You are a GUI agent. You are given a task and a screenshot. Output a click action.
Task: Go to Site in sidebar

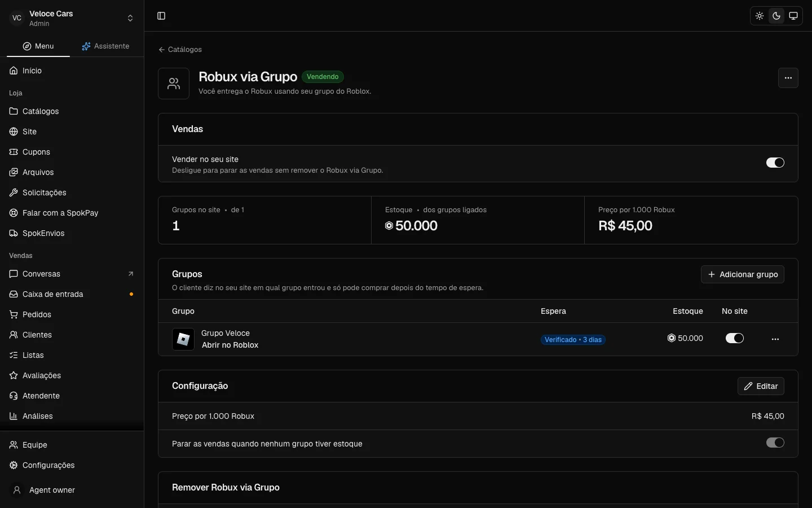coord(72,132)
